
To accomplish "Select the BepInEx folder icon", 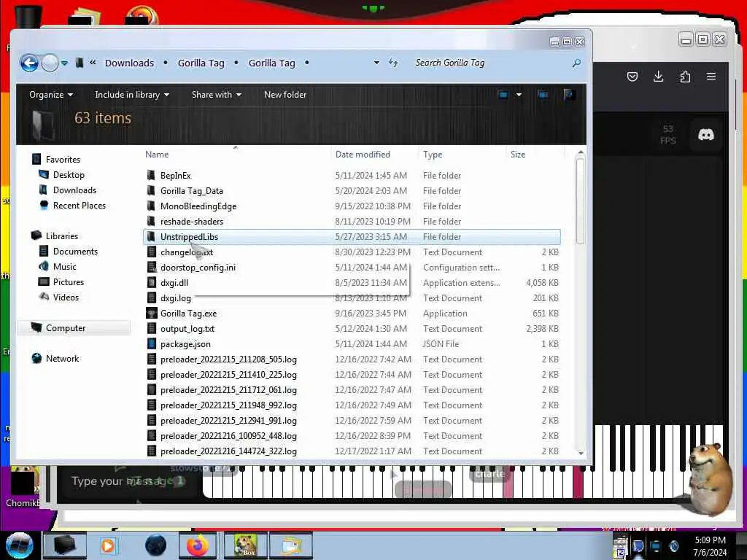I will point(151,175).
